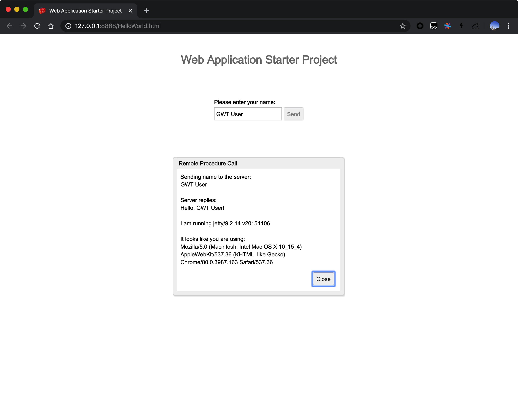This screenshot has width=518, height=420.
Task: Click the jetty version text line
Action: click(226, 223)
